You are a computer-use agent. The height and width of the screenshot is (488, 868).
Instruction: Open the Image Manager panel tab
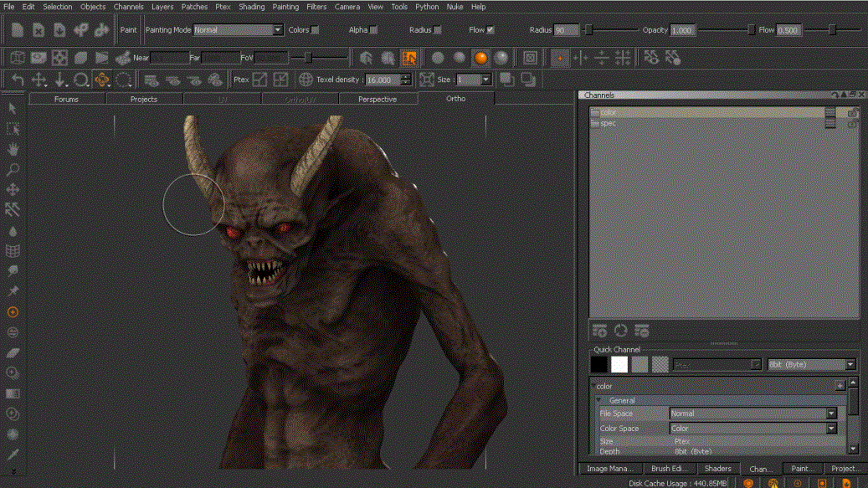point(610,469)
